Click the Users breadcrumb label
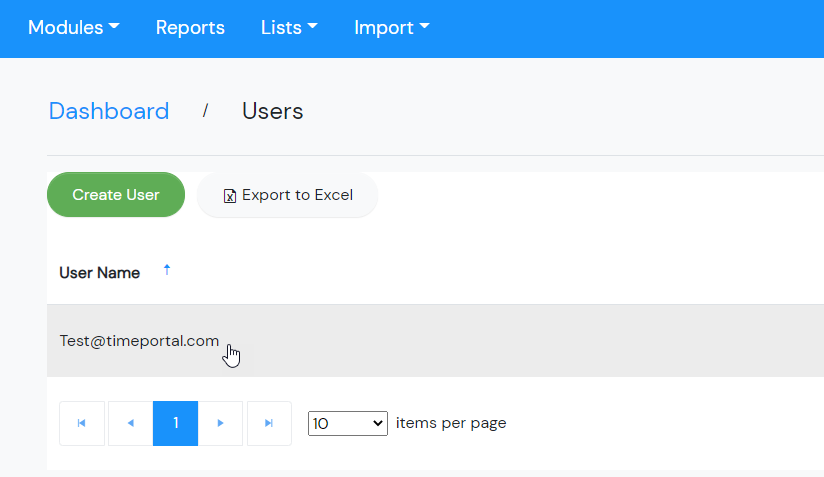Image resolution: width=824 pixels, height=477 pixels. pyautogui.click(x=272, y=111)
